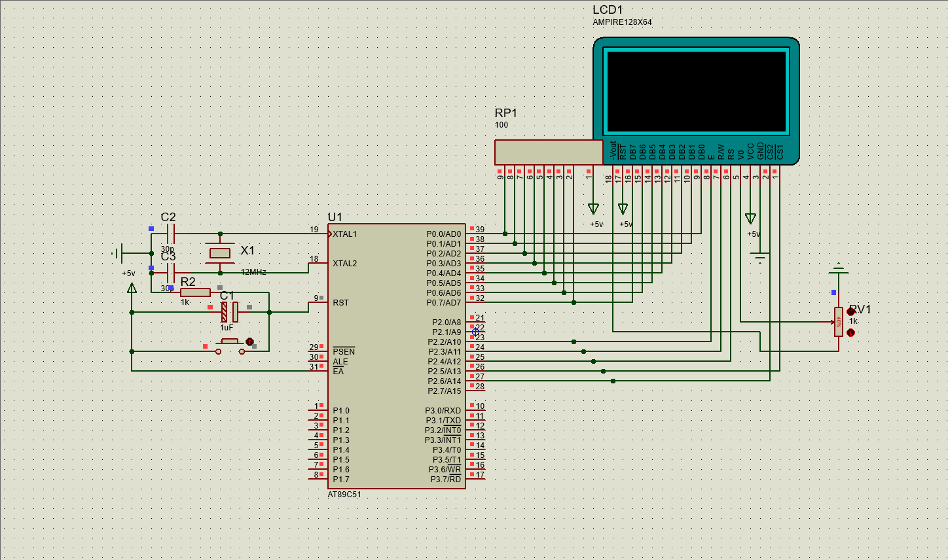This screenshot has width=948, height=560.
Task: Select the +5v terminal under LCD VCC pin
Action: pos(750,219)
